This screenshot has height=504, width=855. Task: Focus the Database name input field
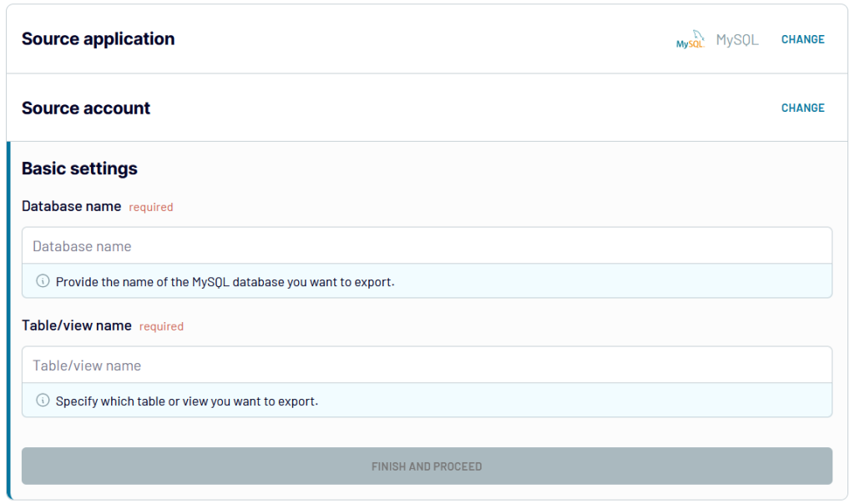[x=427, y=246]
